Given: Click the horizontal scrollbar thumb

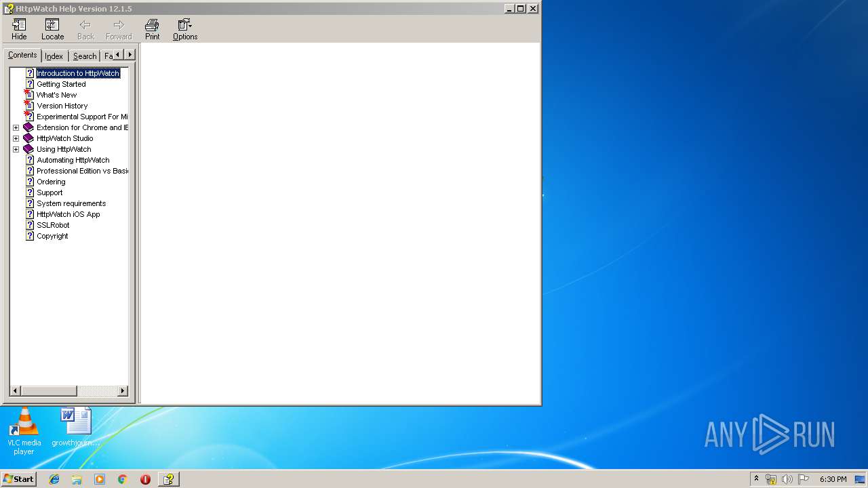Looking at the screenshot, I should click(x=49, y=391).
